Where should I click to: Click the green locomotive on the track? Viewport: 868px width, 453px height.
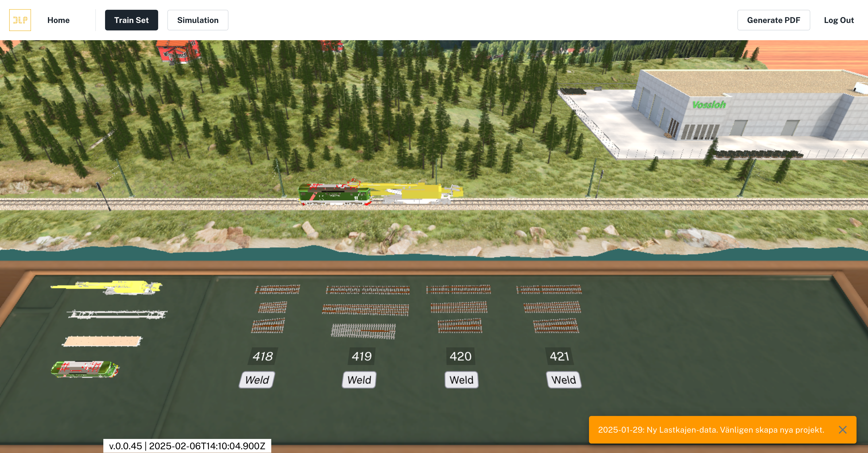pyautogui.click(x=334, y=194)
